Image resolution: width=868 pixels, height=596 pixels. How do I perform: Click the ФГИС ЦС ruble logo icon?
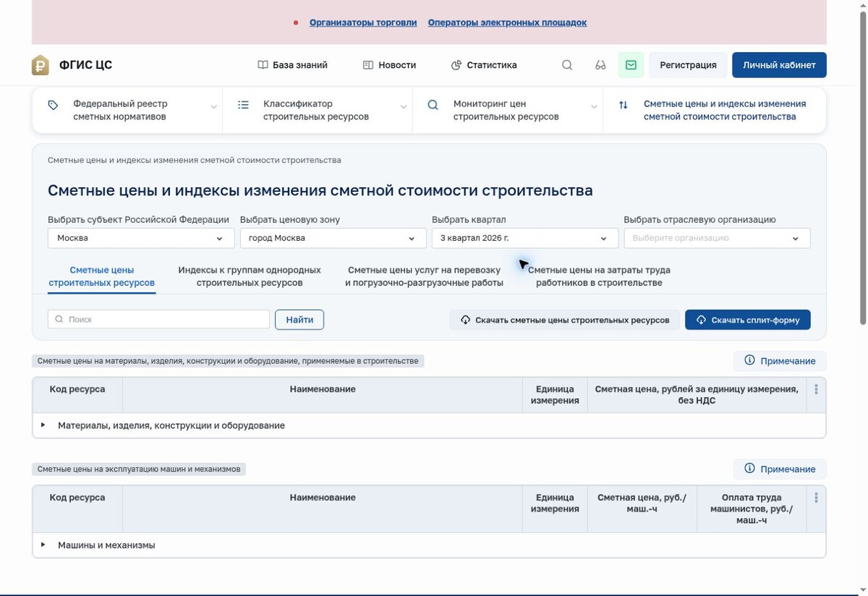pos(41,65)
